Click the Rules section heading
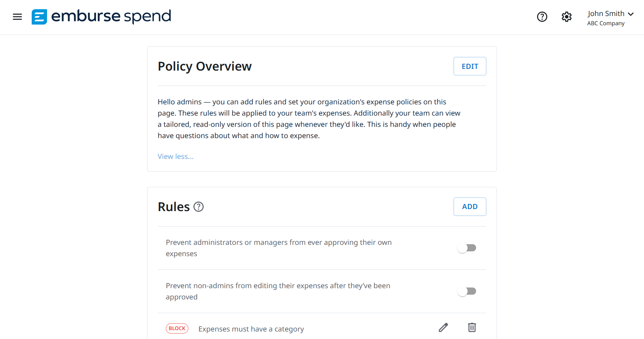The height and width of the screenshot is (339, 644). pyautogui.click(x=174, y=207)
